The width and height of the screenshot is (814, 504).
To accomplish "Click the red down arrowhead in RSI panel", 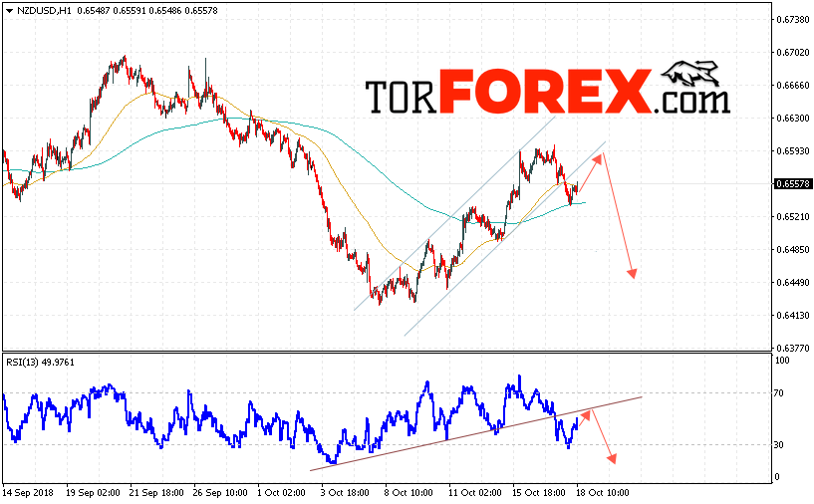I will 612,458.
